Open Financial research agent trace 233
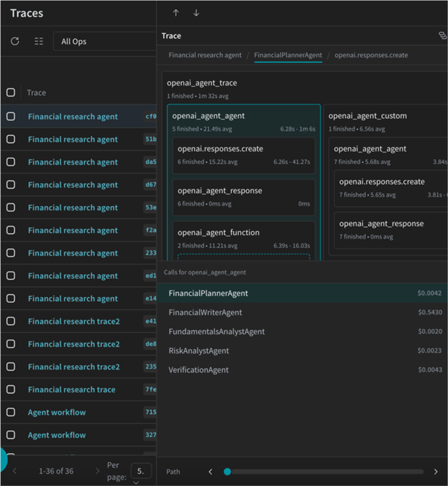Viewport: 448px width, 486px height. point(73,253)
